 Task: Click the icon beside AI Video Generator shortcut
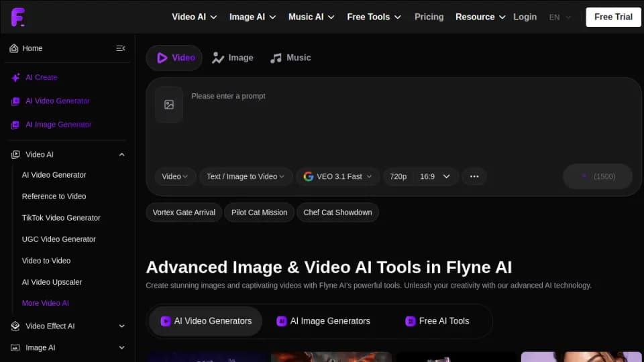click(x=15, y=101)
